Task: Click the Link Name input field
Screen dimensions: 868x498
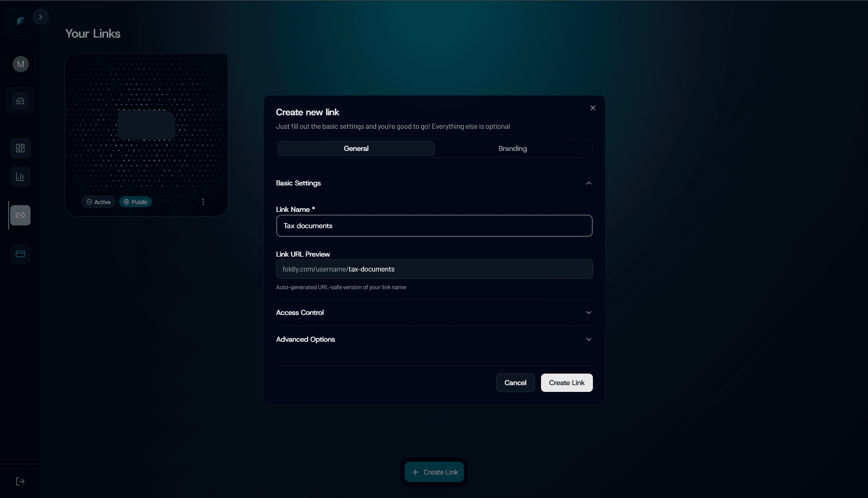Action: click(x=434, y=226)
